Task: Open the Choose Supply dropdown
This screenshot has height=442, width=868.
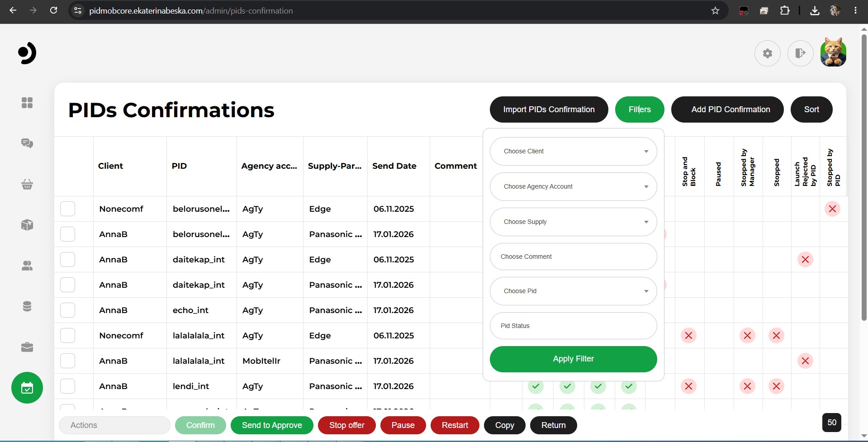Action: (573, 222)
